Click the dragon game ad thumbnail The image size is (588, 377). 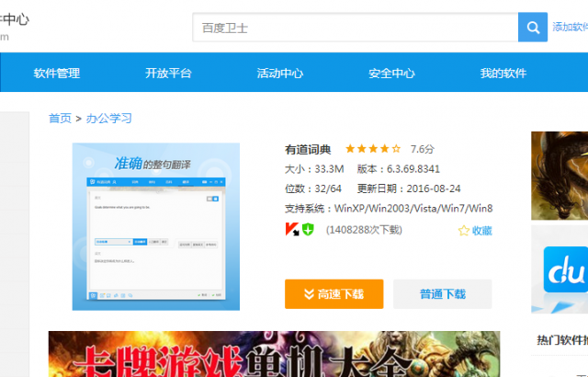click(x=560, y=176)
